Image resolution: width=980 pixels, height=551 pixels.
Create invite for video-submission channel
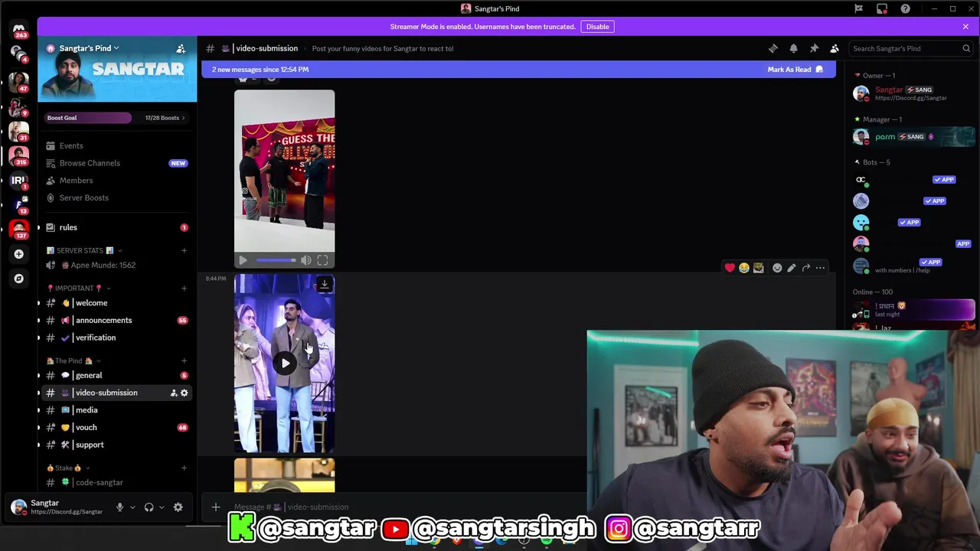pyautogui.click(x=173, y=393)
